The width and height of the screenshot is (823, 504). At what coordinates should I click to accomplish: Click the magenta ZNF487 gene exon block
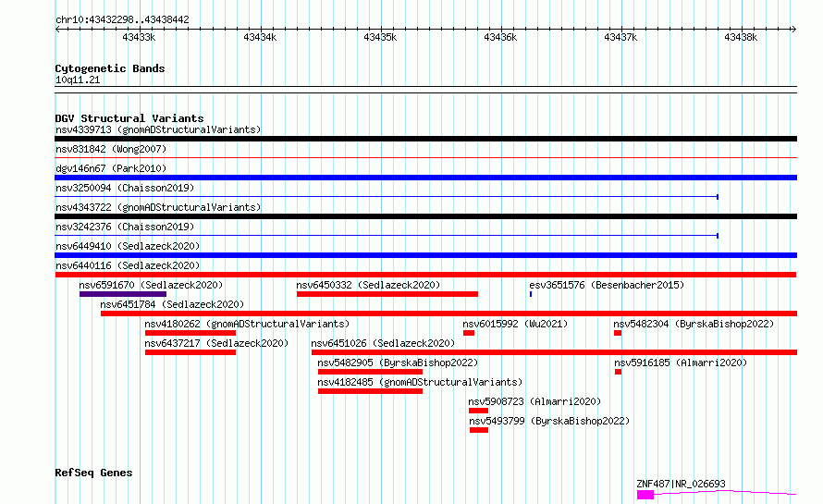645,495
